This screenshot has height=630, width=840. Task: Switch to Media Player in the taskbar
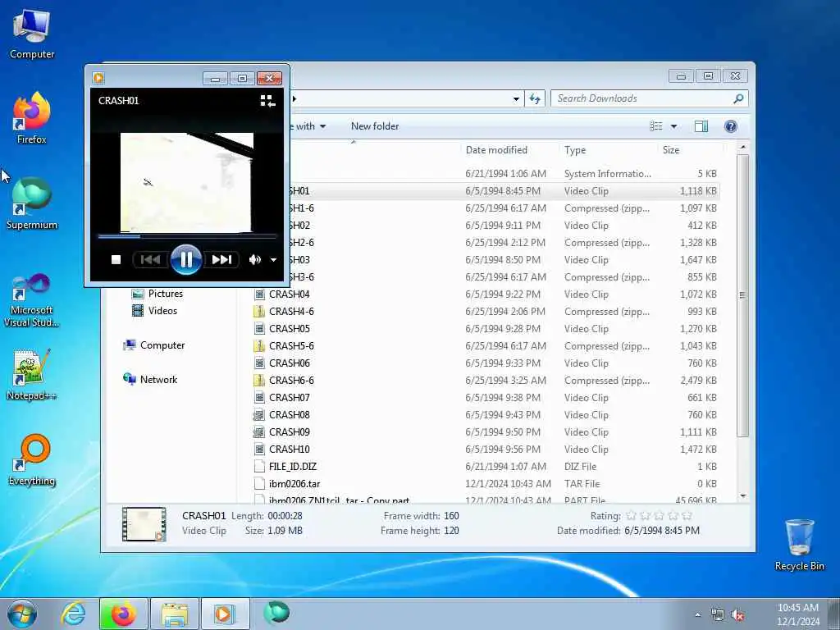click(x=225, y=614)
